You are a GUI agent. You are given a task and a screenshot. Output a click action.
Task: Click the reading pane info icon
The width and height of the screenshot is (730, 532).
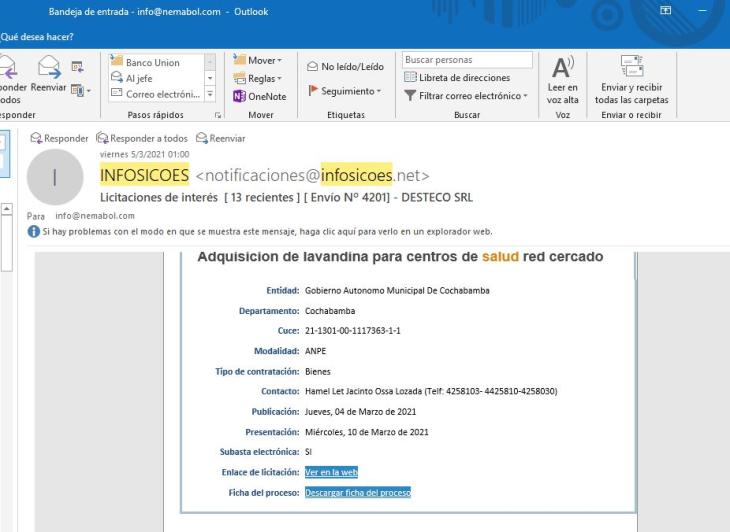click(x=34, y=231)
